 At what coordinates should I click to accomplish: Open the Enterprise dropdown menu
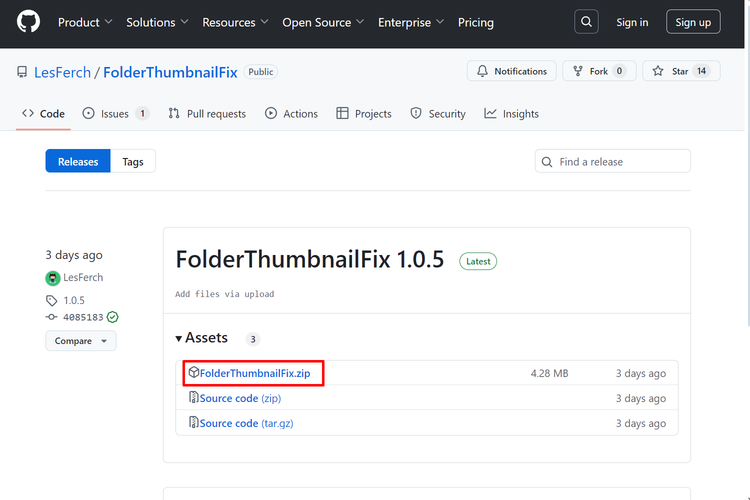tap(411, 22)
